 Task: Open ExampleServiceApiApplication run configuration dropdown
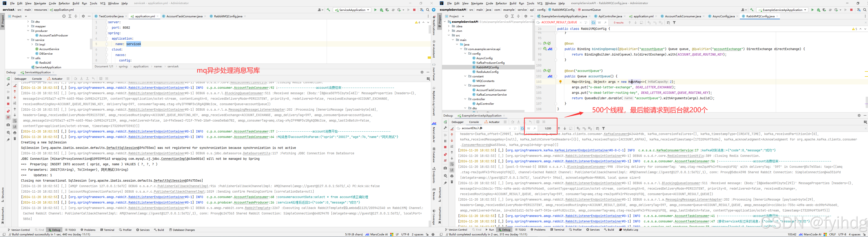[x=782, y=10]
